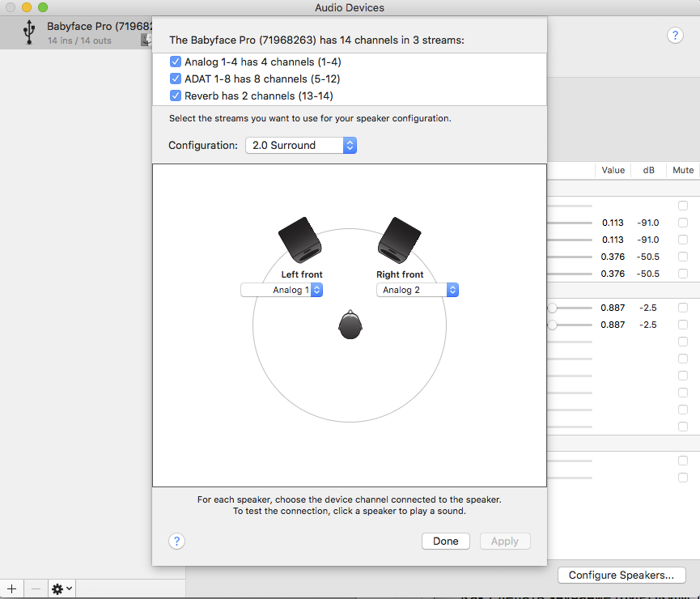Select Babyface Pro device in sidebar
The width and height of the screenshot is (700, 599).
pos(76,32)
